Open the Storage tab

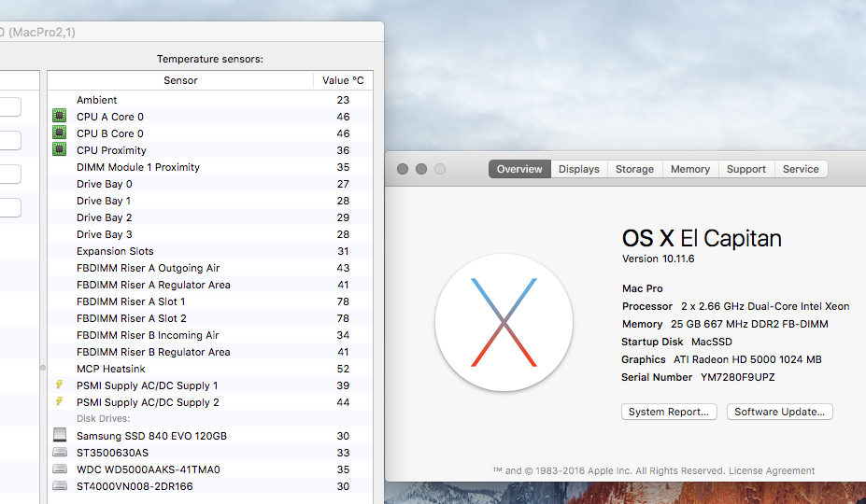[634, 169]
